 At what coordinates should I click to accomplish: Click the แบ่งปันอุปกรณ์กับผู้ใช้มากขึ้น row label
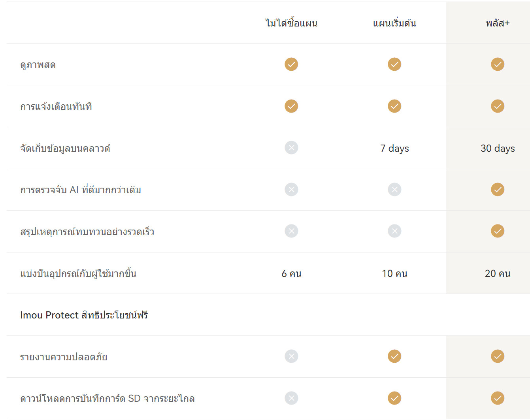(x=78, y=273)
